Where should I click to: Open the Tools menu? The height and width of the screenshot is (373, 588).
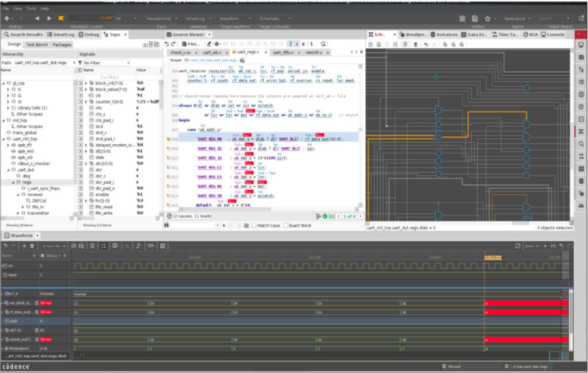coord(31,8)
